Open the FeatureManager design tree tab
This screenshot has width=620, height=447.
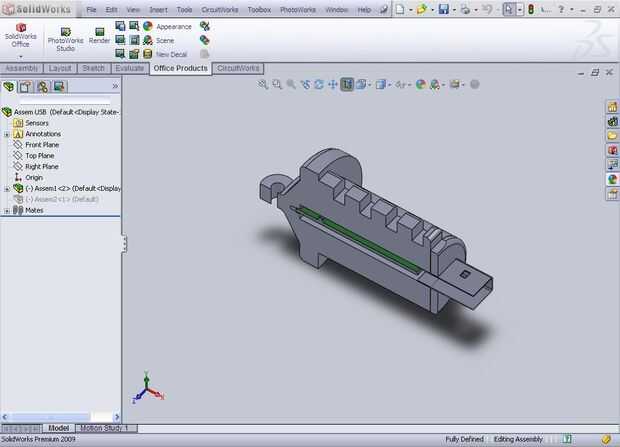9,86
